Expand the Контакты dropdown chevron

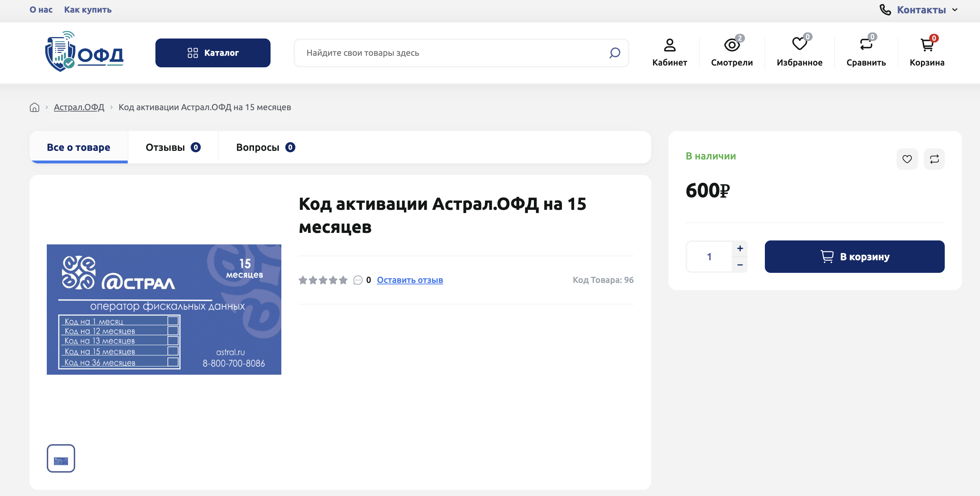point(954,10)
